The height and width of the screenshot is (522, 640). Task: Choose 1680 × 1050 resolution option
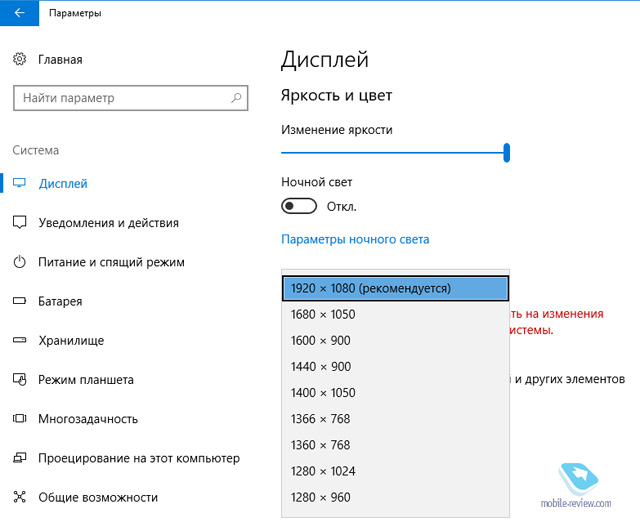(395, 314)
